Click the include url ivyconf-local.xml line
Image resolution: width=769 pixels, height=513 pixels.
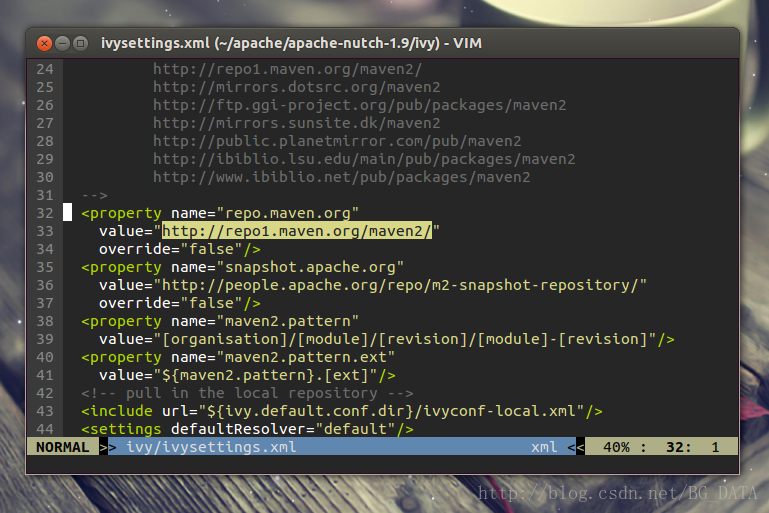pos(342,411)
